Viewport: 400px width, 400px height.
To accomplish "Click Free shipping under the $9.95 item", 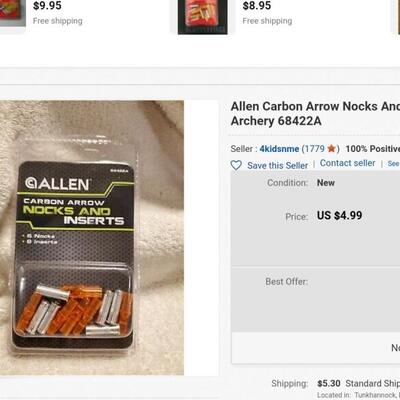I will (58, 21).
